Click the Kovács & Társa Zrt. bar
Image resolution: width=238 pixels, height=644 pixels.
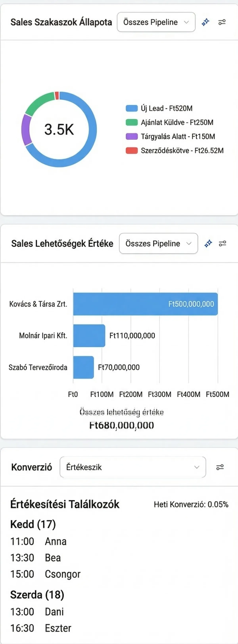click(145, 304)
